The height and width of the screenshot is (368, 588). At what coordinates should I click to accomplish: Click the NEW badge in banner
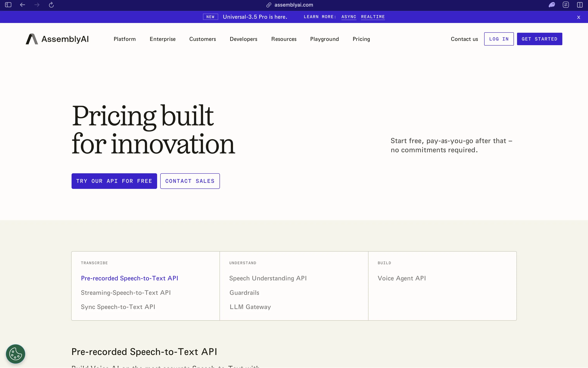210,17
